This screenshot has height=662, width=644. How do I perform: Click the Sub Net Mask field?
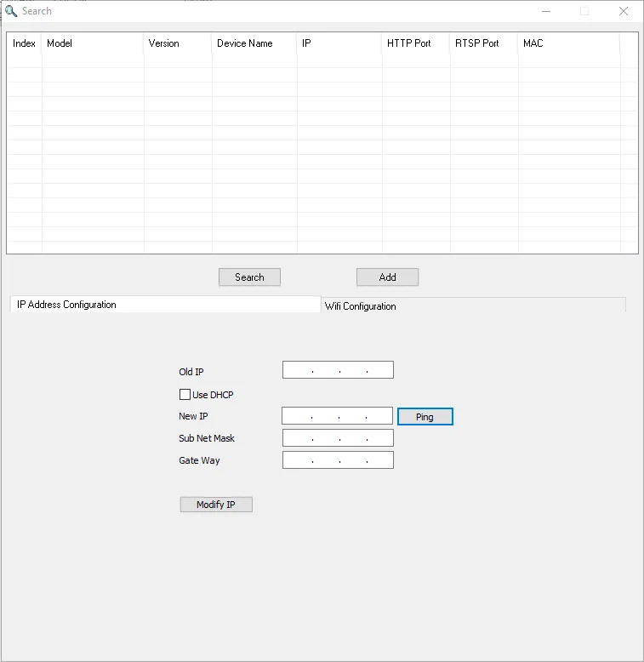coord(338,438)
